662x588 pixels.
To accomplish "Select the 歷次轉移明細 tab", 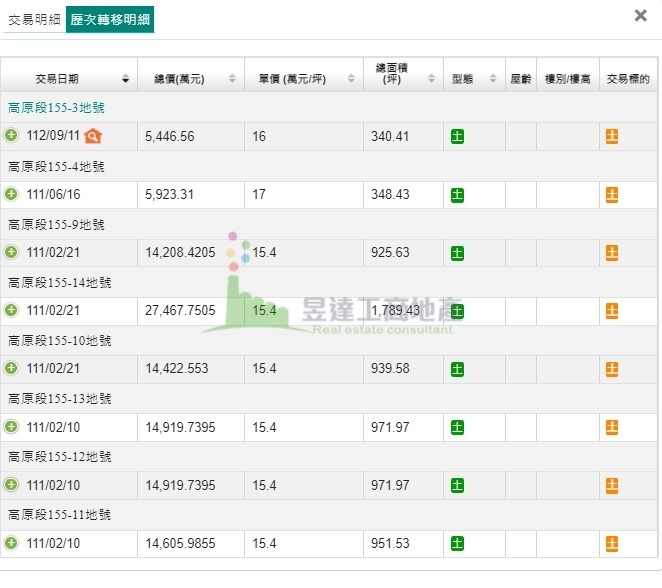I will tap(110, 19).
